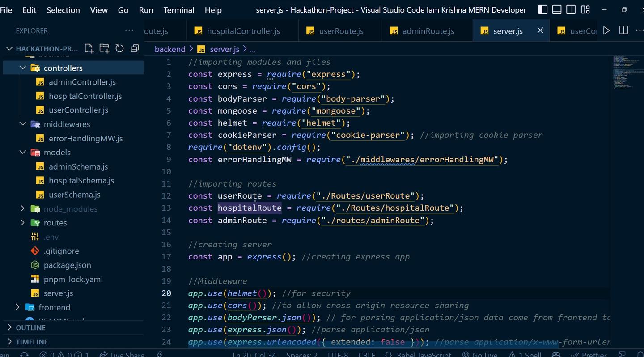The image size is (644, 357).
Task: Click Live Share in the status bar
Action: [122, 354]
